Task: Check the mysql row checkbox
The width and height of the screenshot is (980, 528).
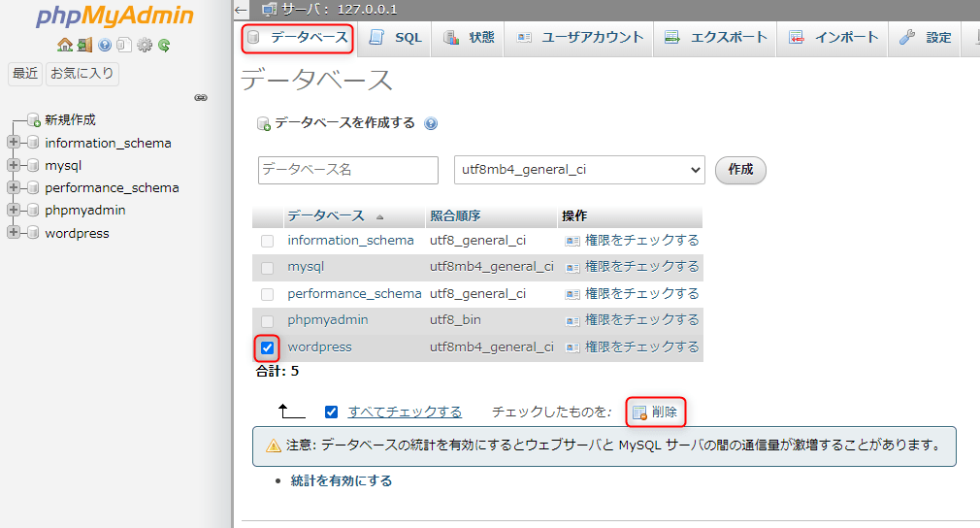Action: [268, 268]
